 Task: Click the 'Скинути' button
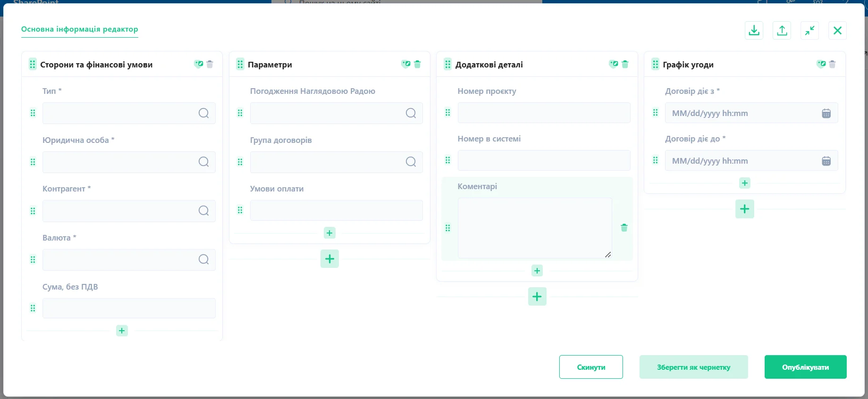pyautogui.click(x=591, y=367)
